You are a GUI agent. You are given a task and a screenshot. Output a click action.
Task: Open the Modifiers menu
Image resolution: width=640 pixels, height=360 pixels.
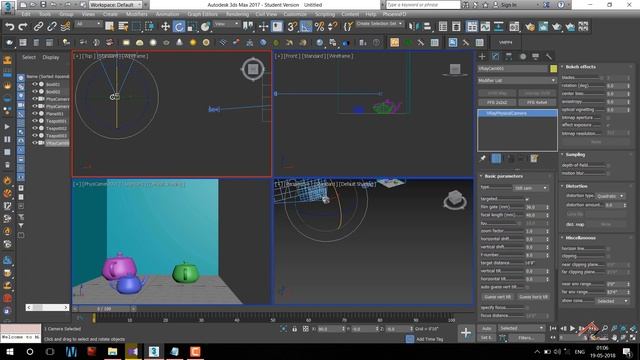[136, 14]
